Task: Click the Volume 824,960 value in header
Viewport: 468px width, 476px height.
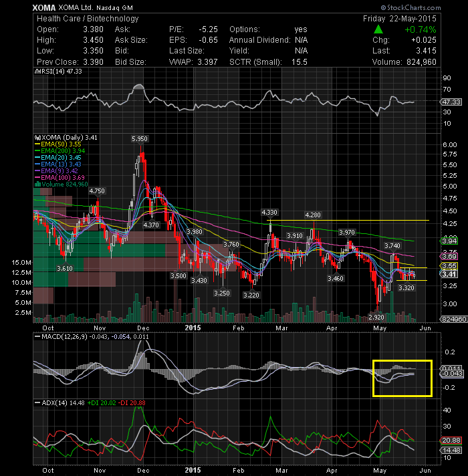Action: pos(422,62)
